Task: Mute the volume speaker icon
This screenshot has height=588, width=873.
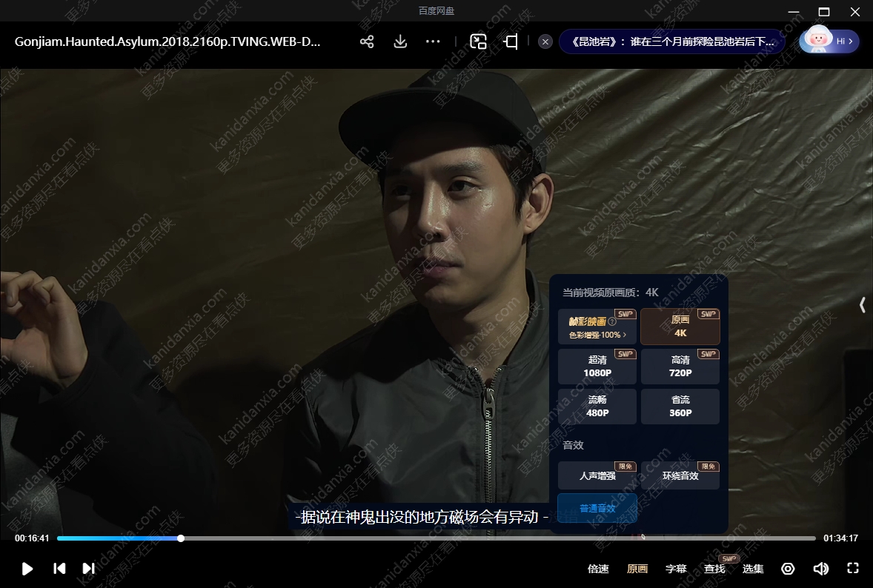Action: pos(820,569)
